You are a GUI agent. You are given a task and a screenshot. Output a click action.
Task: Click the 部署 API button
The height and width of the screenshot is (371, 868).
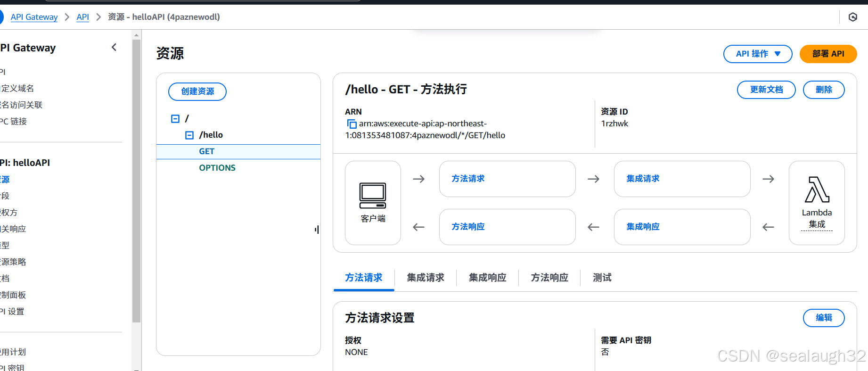point(828,54)
